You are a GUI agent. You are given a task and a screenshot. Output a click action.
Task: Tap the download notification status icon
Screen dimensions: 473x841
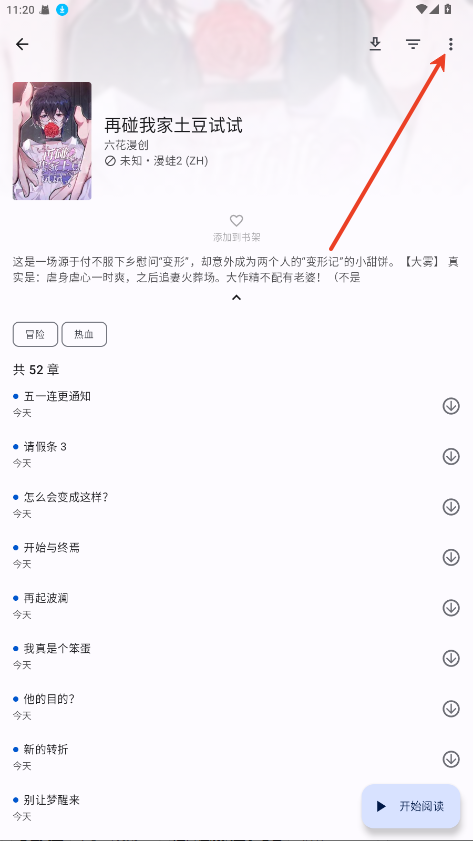point(62,9)
